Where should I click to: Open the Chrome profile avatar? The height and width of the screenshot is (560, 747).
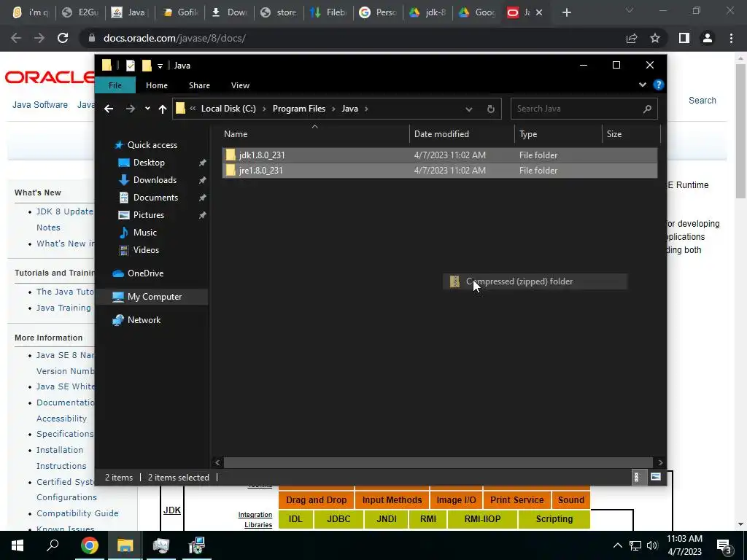point(708,38)
